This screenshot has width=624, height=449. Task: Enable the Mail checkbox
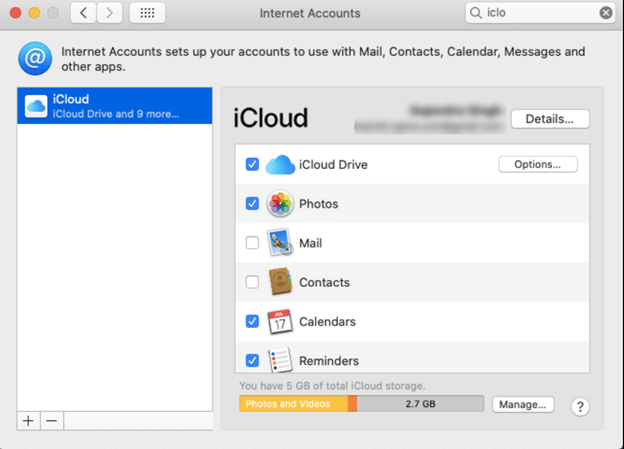pyautogui.click(x=252, y=242)
